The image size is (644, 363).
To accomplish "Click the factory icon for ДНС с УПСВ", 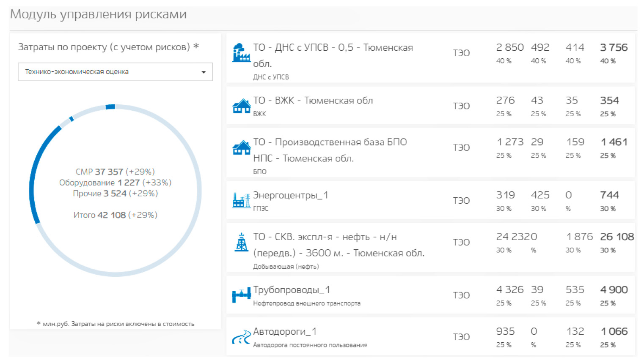I will 241,53.
